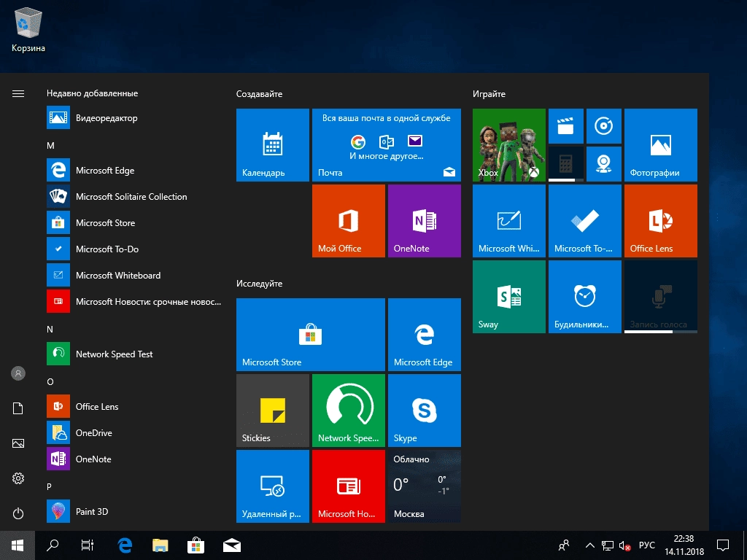Viewport: 747px width, 560px height.
Task: Open Documents from the Start sidebar
Action: [18, 408]
